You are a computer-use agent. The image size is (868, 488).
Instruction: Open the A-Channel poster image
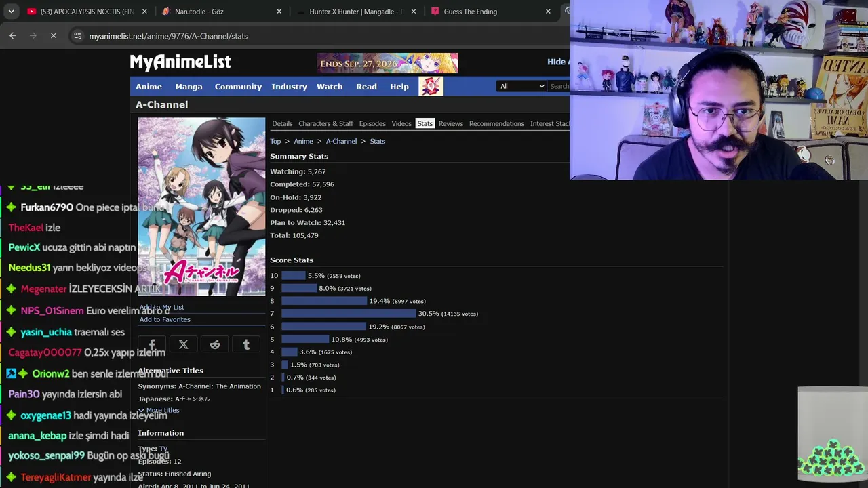click(201, 207)
